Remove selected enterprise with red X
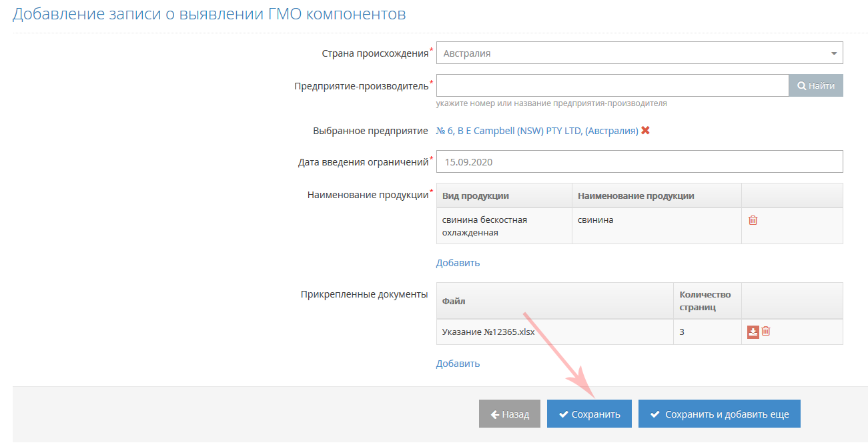Viewport: 868px width, 443px height. [x=645, y=131]
